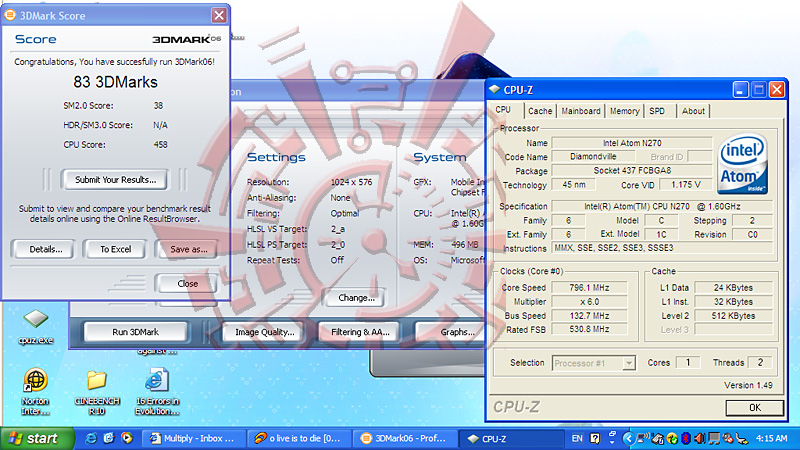This screenshot has height=450, width=800.
Task: Open score Details in 3DMark Score
Action: click(45, 249)
